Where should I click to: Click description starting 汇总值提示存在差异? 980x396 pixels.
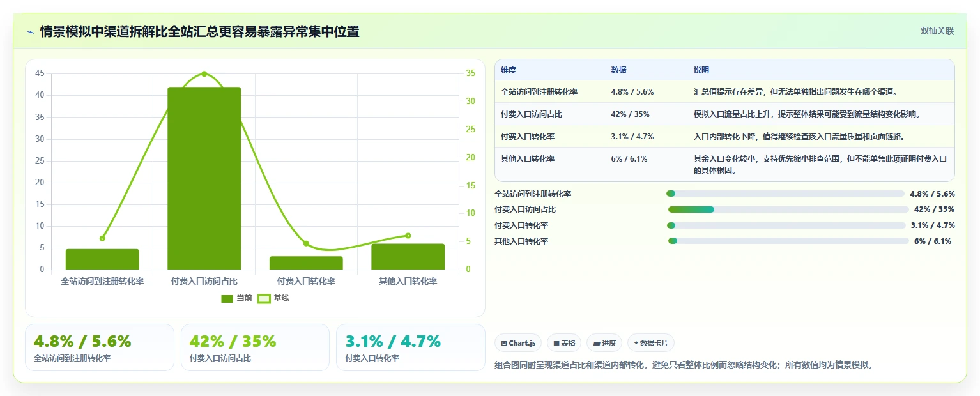[795, 92]
